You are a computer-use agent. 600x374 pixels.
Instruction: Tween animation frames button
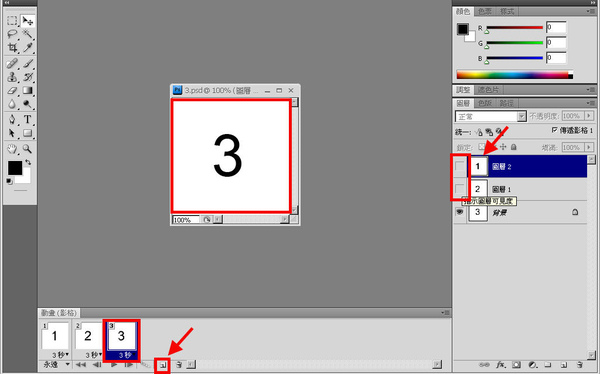pos(146,365)
